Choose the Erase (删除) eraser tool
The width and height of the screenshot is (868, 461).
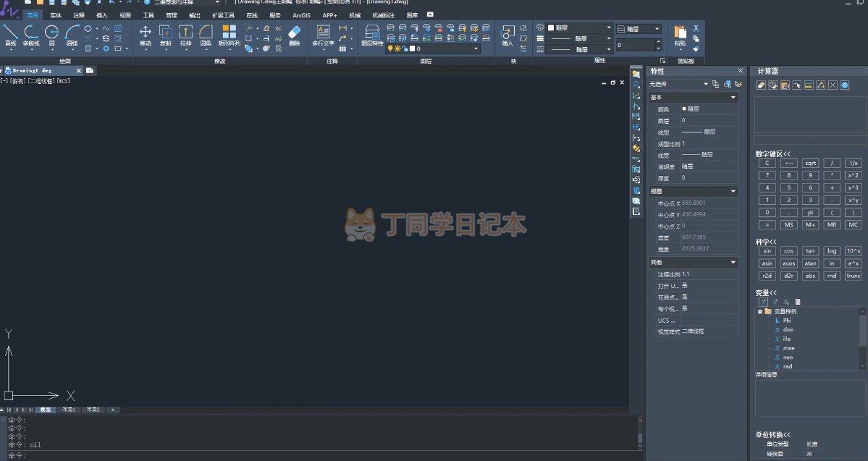tap(294, 35)
